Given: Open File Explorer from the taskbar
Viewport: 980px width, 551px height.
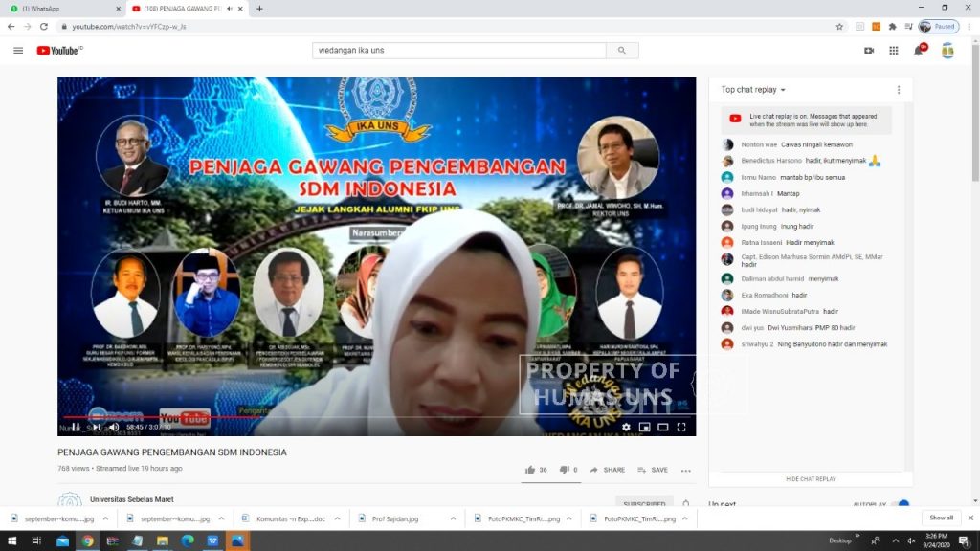Looking at the screenshot, I should [x=163, y=541].
